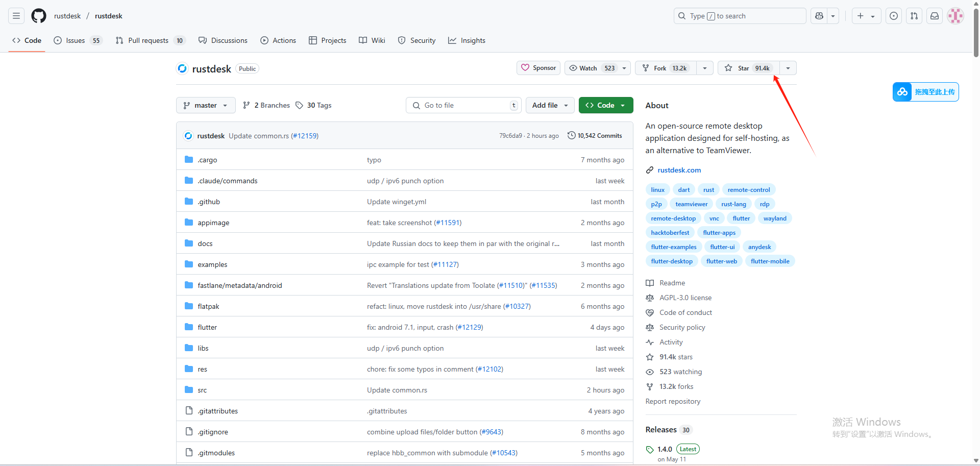
Task: Open the Watch 523 dropdown
Action: (x=598, y=68)
